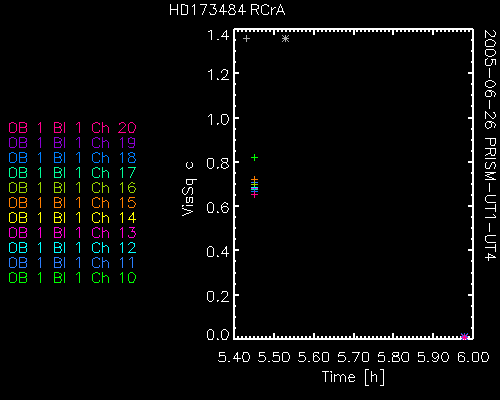Viewport: 500px width, 400px height.
Task: Click the orange plus data point near 0.7
Action: (254, 179)
